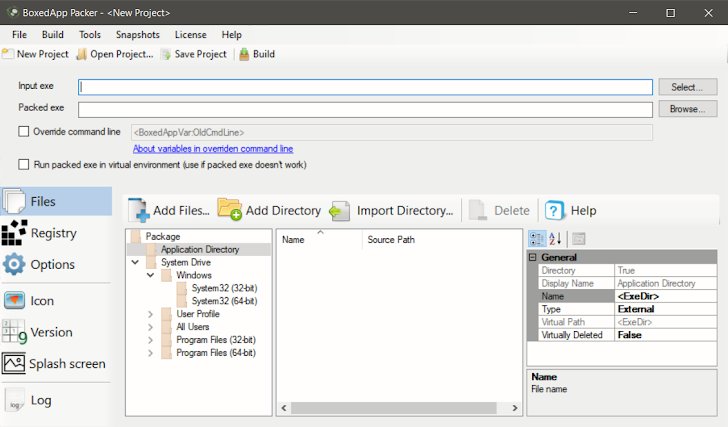Click the override command line text field
728x427 pixels.
392,132
